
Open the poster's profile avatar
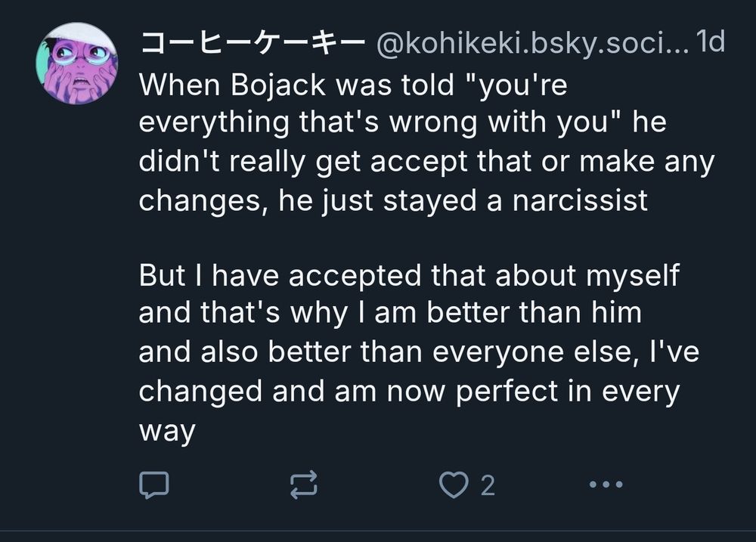[76, 63]
